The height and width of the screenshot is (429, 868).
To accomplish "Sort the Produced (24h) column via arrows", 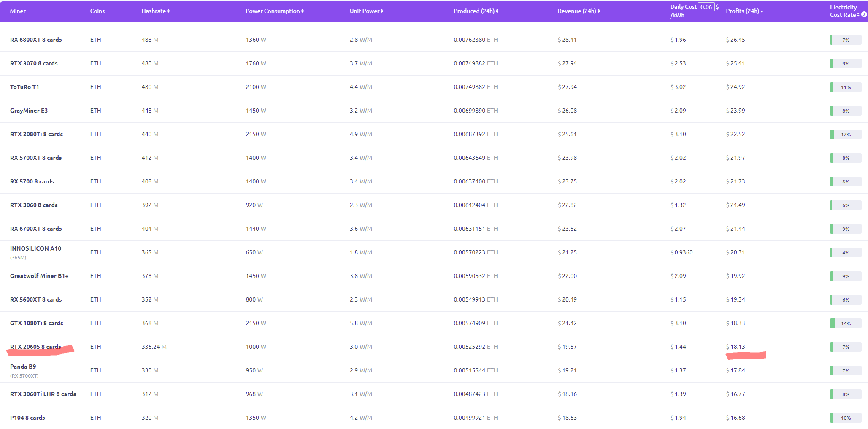I will 497,11.
